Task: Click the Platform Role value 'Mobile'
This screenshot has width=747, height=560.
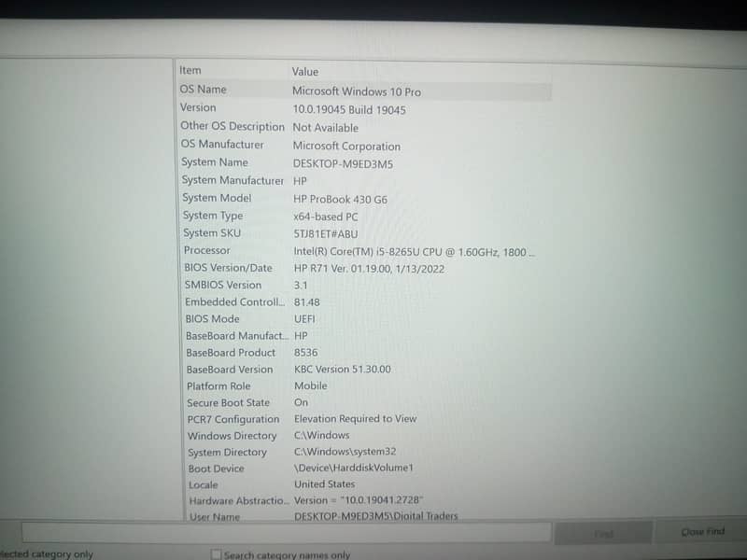Action: (x=311, y=386)
